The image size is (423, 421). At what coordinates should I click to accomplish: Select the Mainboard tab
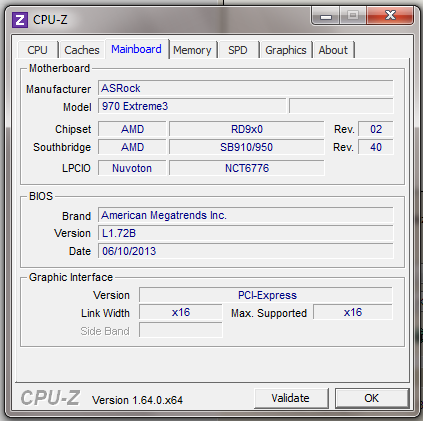(137, 49)
